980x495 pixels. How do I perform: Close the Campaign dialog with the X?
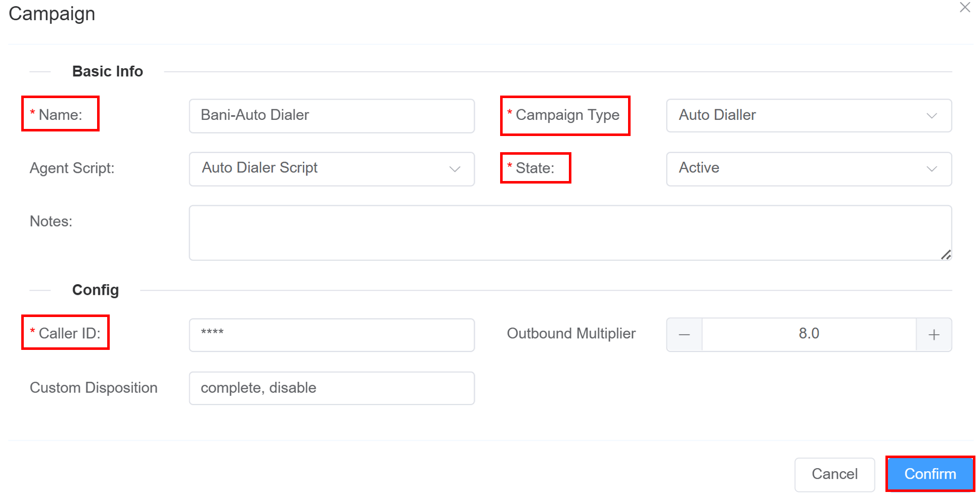point(965,8)
